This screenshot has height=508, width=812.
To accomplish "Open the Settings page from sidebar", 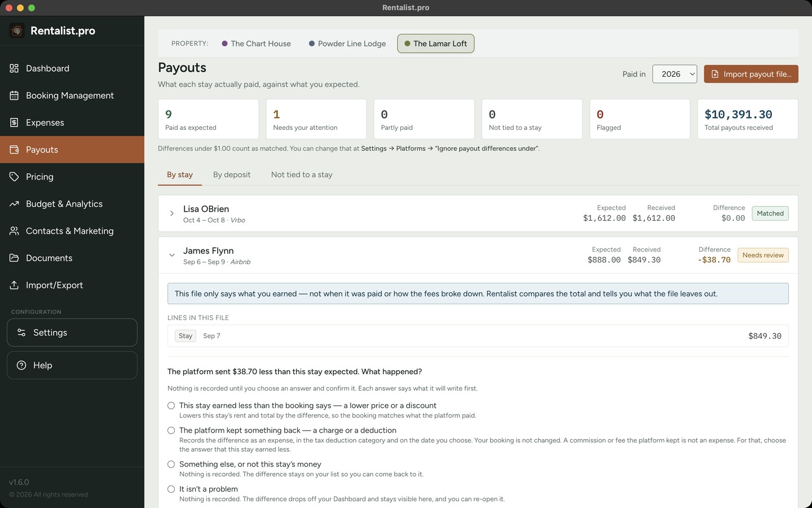I will pyautogui.click(x=72, y=332).
